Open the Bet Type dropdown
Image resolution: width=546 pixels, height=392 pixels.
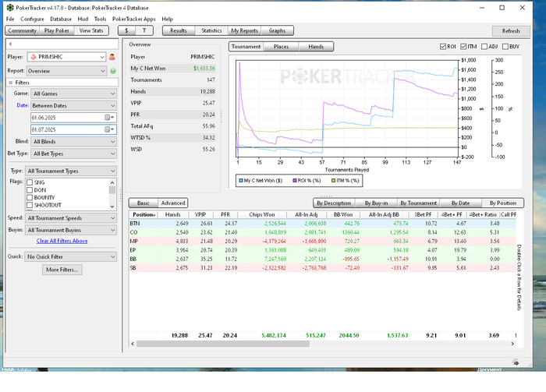point(74,154)
